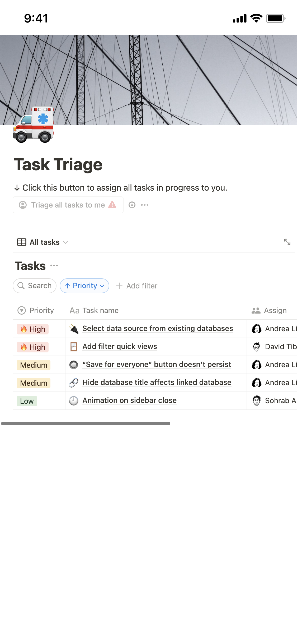297x644 pixels.
Task: Click the plug icon of the first task
Action: point(74,329)
